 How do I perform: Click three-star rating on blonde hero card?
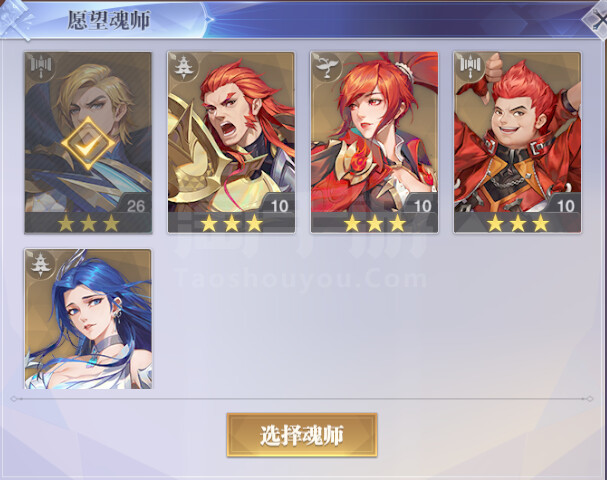click(88, 223)
